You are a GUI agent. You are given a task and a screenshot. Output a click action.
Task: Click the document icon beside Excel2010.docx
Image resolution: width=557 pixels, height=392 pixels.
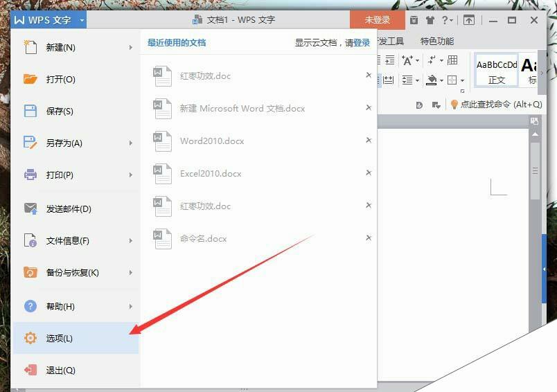(x=162, y=174)
